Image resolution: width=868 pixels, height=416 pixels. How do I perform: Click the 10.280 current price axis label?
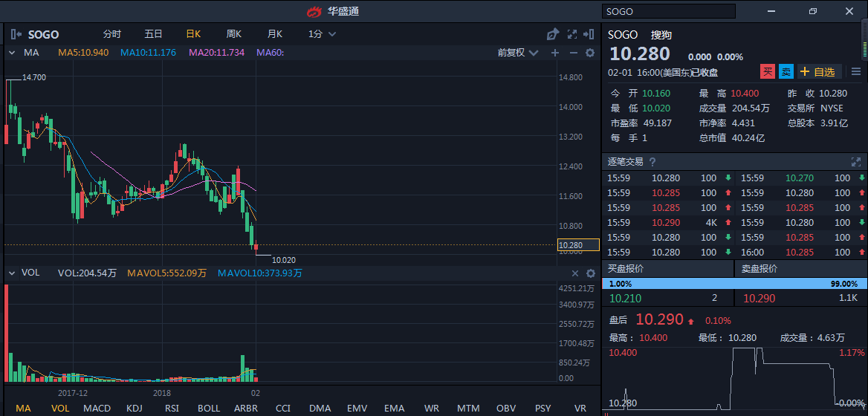(x=578, y=245)
